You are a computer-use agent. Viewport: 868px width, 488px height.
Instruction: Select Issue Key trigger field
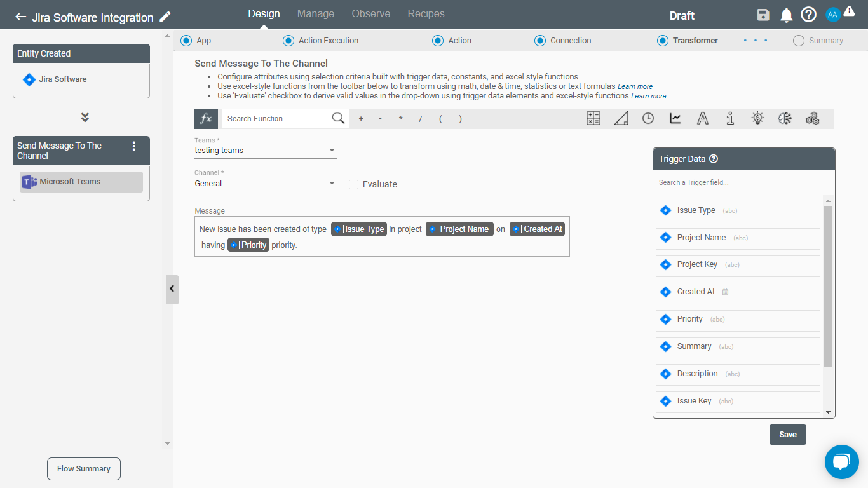pos(738,402)
